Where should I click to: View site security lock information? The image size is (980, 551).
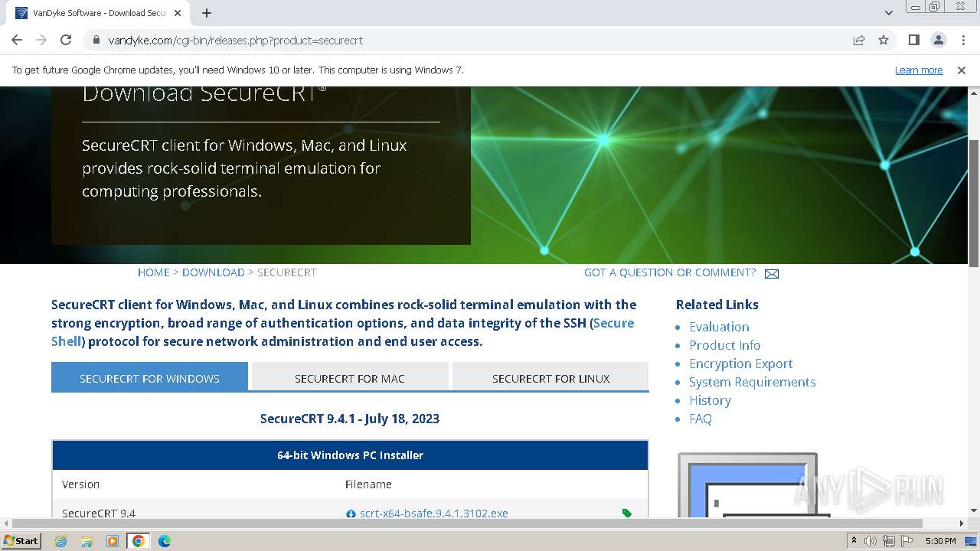(96, 40)
